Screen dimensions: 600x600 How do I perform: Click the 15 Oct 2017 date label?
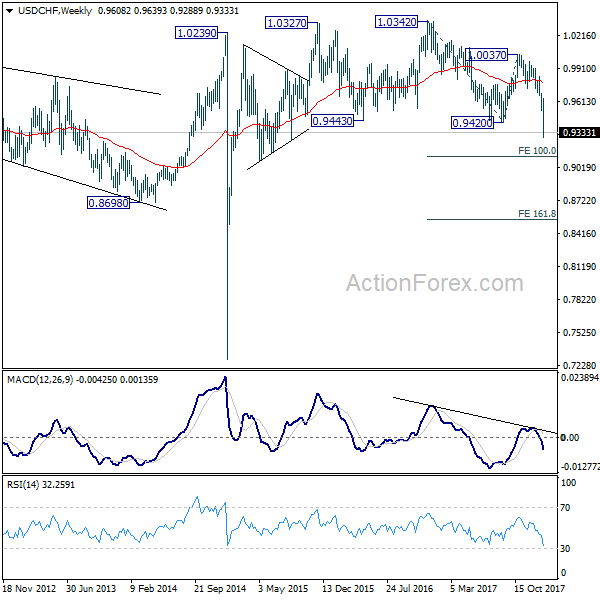(x=539, y=588)
